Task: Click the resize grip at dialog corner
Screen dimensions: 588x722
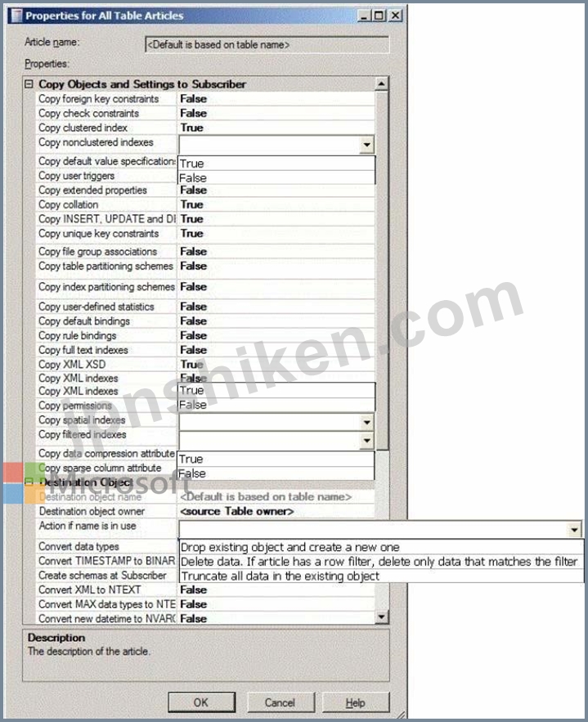Action: point(401,715)
